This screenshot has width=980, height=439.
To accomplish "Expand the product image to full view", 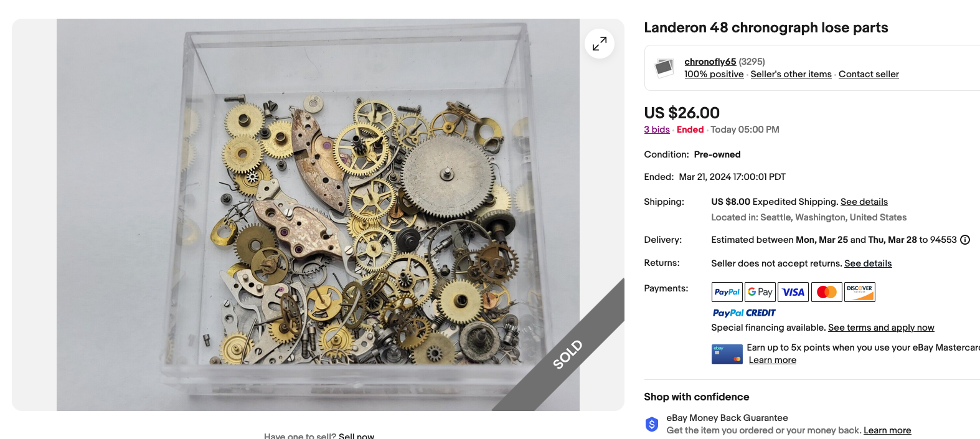I will coord(600,44).
